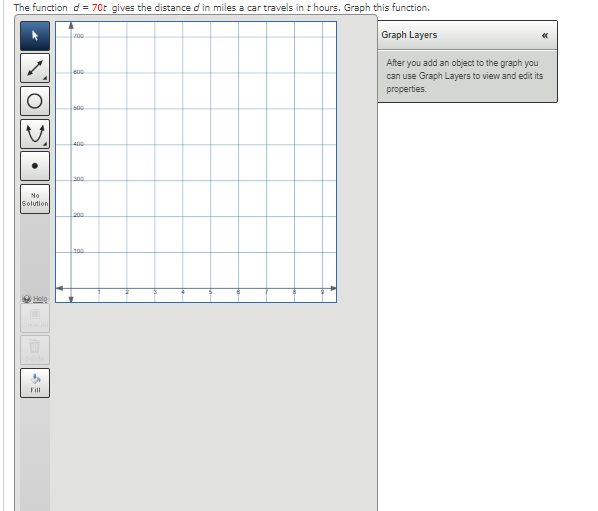Click the 700 y-axis label
This screenshot has width=598, height=511.
pyautogui.click(x=79, y=36)
